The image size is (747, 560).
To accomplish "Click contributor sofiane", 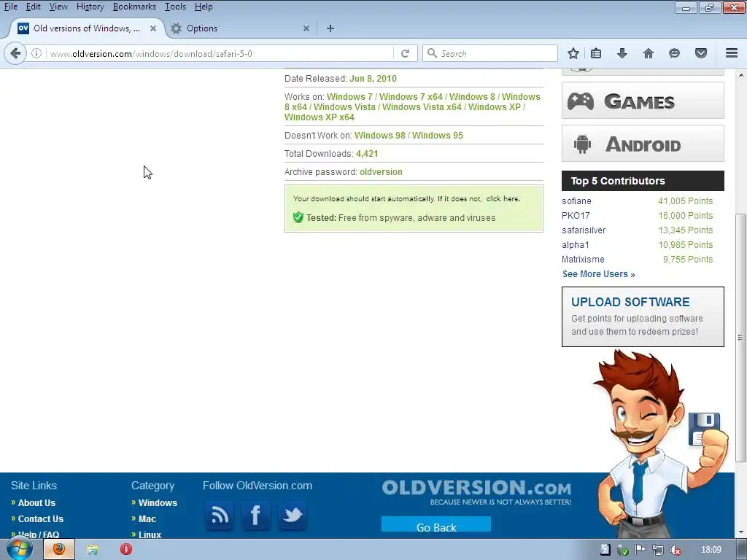I will click(576, 201).
